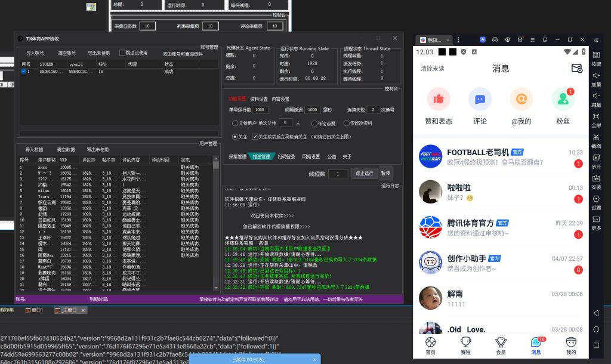Enable the 跳过已使用 checkbox

(x=122, y=54)
